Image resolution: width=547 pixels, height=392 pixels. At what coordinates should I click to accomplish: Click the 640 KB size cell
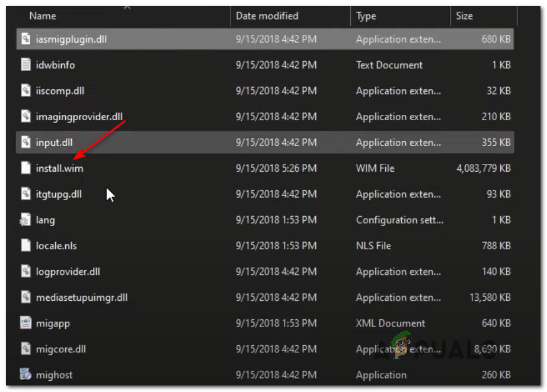click(x=496, y=323)
